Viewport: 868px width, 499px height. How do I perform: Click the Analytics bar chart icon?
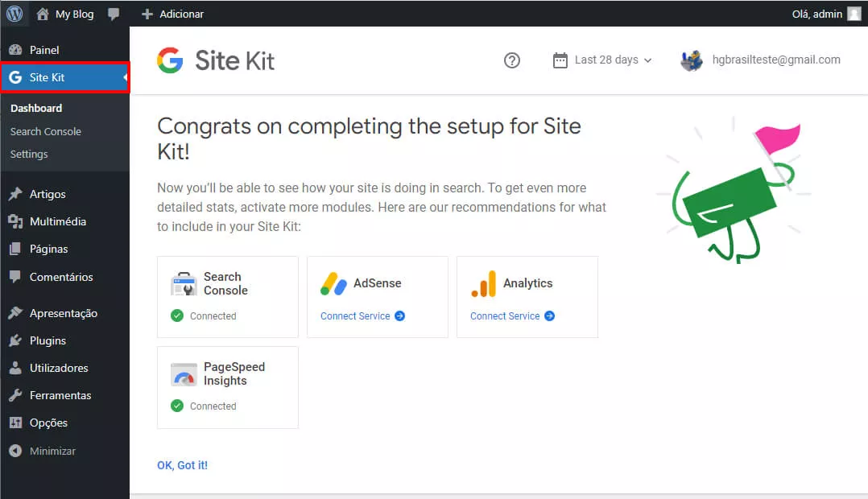(484, 284)
